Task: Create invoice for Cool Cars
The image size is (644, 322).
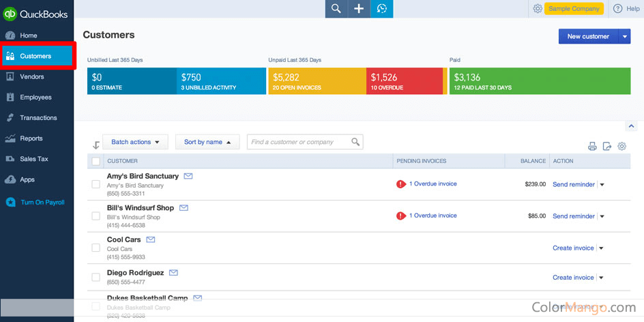Action: click(x=573, y=248)
